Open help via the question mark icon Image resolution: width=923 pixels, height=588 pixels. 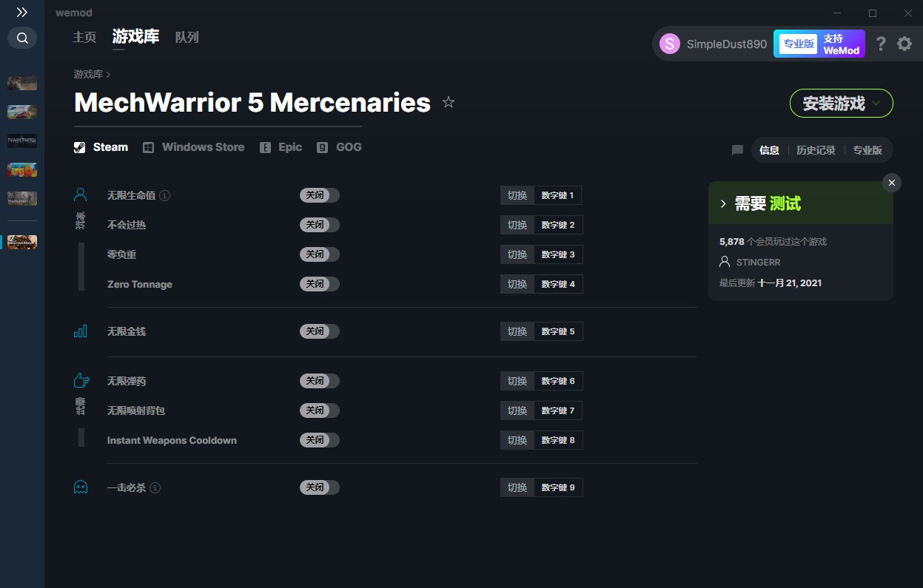click(x=881, y=44)
